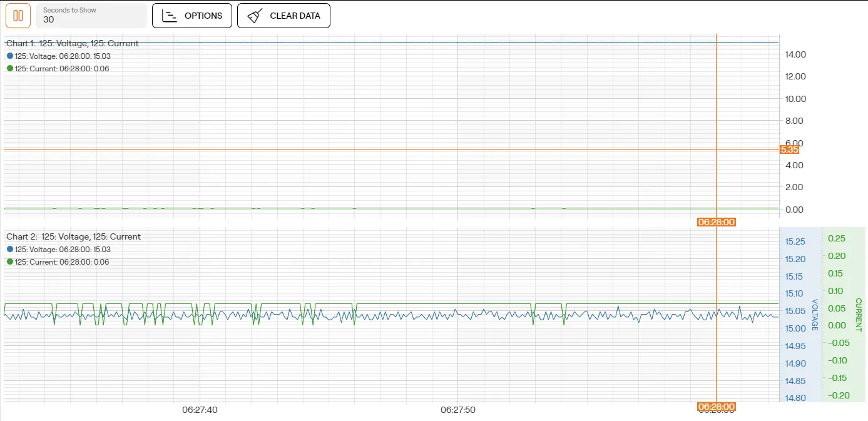Select the Chart 2 title text
868x421 pixels.
point(73,236)
